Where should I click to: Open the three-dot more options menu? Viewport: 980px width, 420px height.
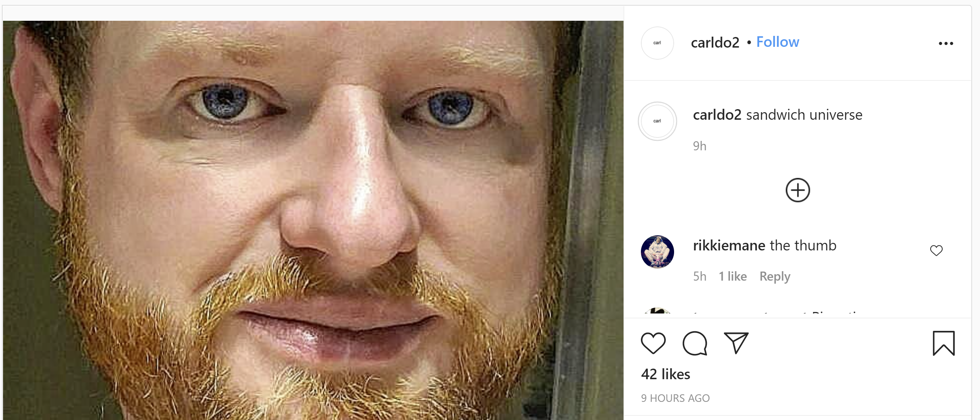point(946,43)
